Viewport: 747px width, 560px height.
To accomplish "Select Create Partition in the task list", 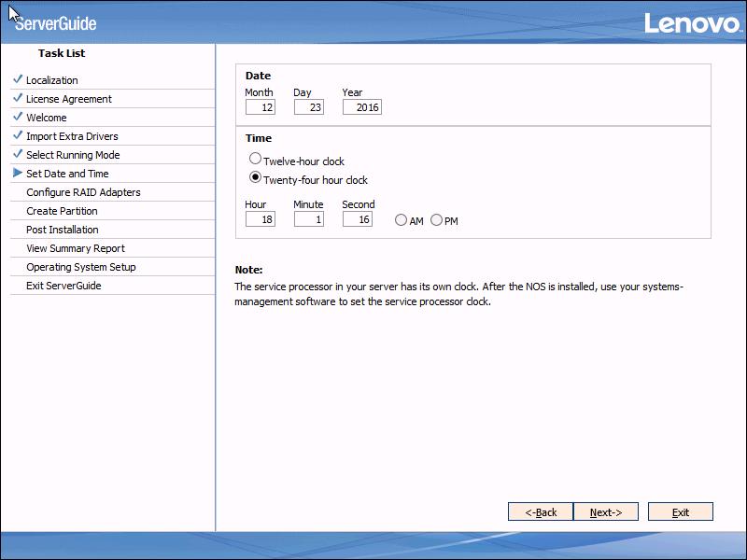I will [63, 210].
